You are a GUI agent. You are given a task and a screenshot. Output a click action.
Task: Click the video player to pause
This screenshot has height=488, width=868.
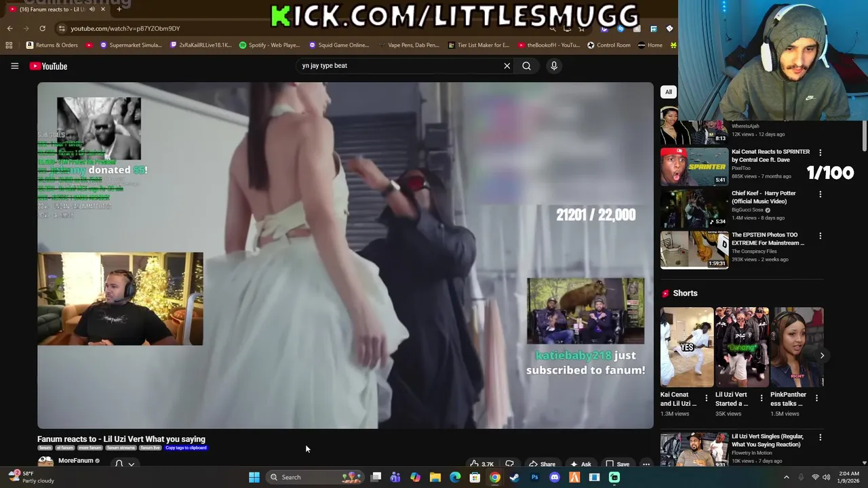(345, 256)
